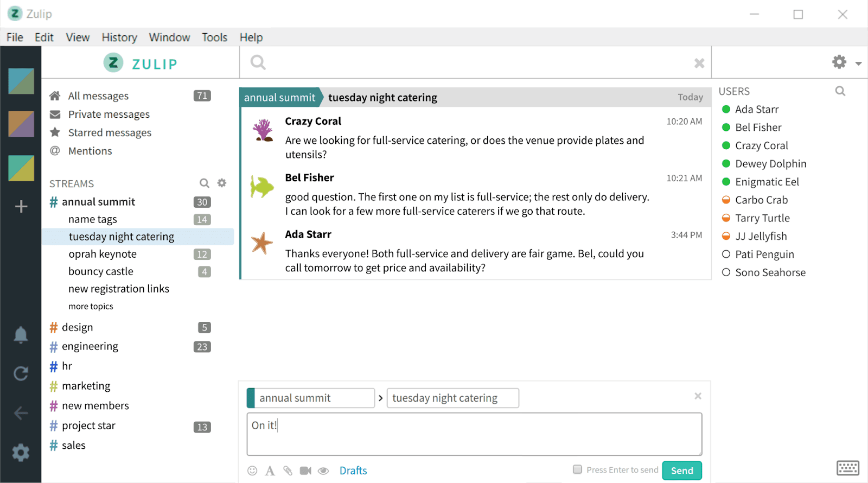
Task: Open the File menu
Action: (x=15, y=37)
